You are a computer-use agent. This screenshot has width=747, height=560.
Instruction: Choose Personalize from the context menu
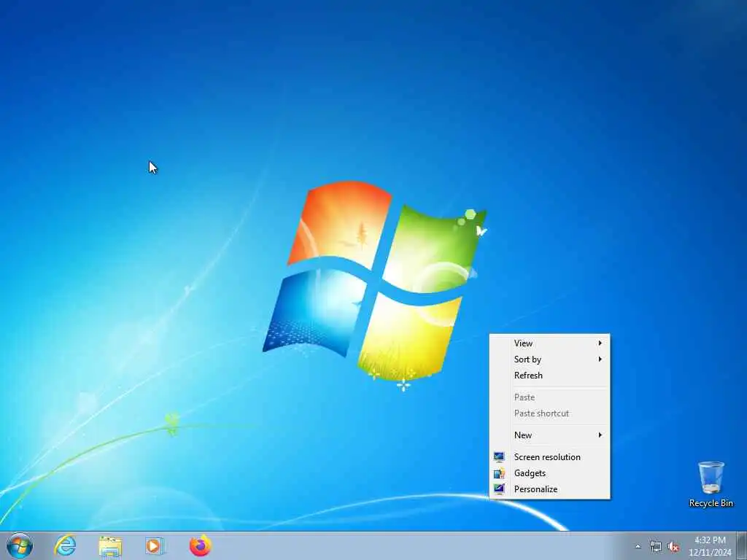coord(550,489)
